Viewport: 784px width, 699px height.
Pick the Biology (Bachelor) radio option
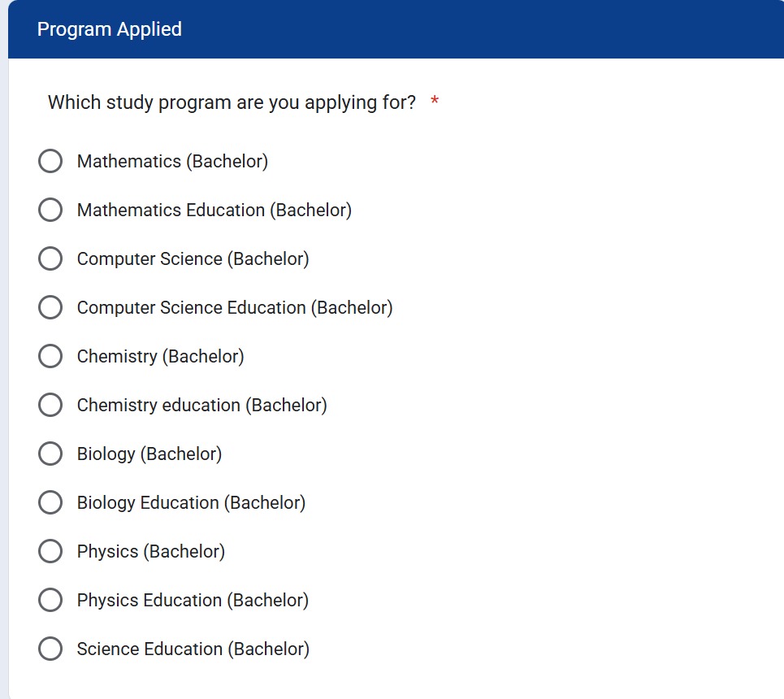pyautogui.click(x=50, y=454)
